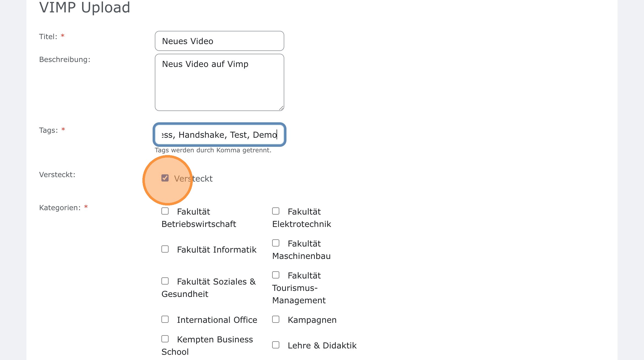
Task: Check Fakultät Soziales & Gesundheit
Action: point(165,281)
